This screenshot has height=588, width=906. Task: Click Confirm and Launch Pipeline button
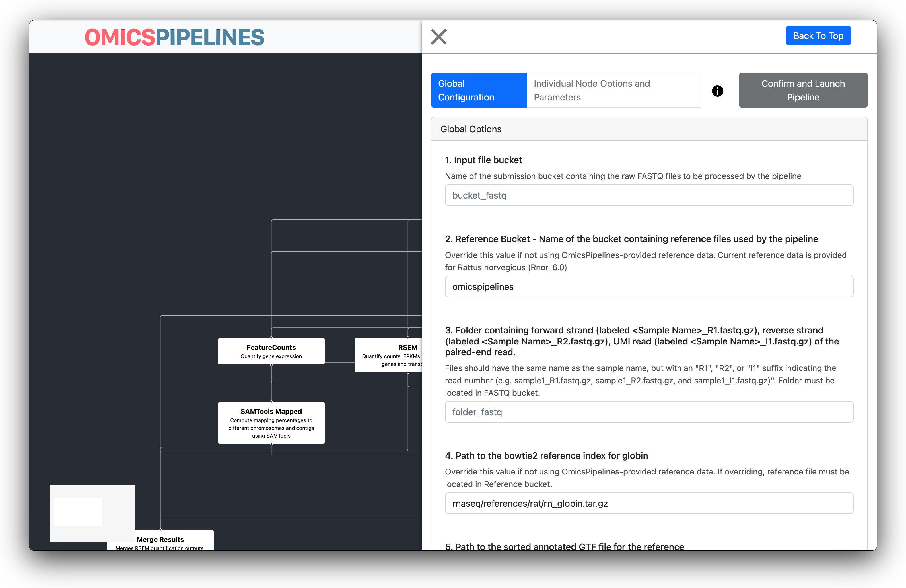coord(803,90)
